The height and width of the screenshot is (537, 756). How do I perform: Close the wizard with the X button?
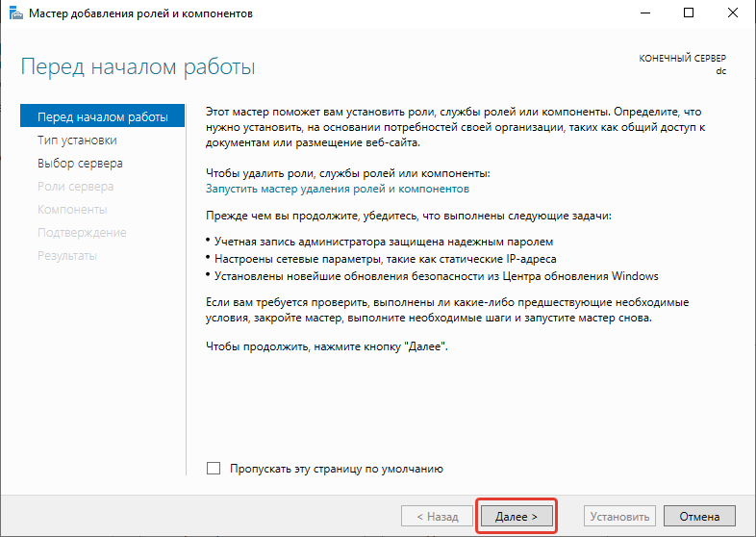(x=732, y=13)
